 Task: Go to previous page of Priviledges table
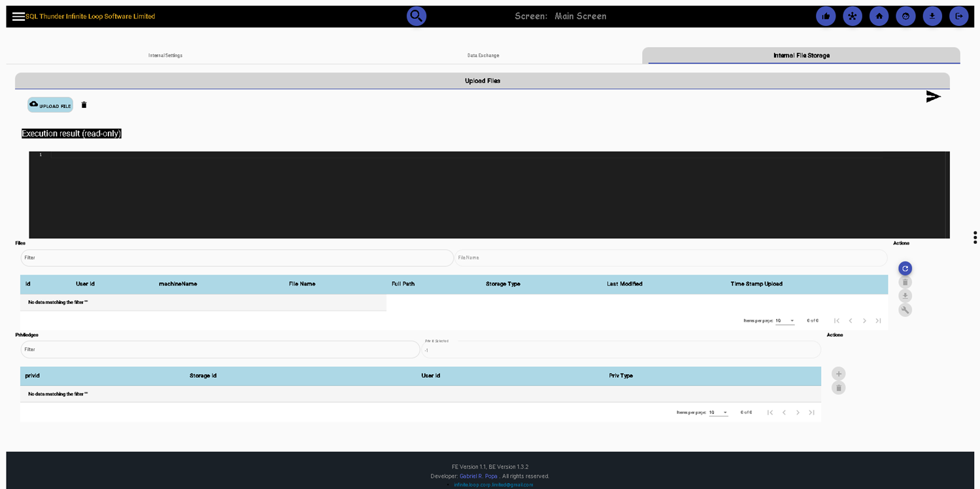tap(784, 413)
